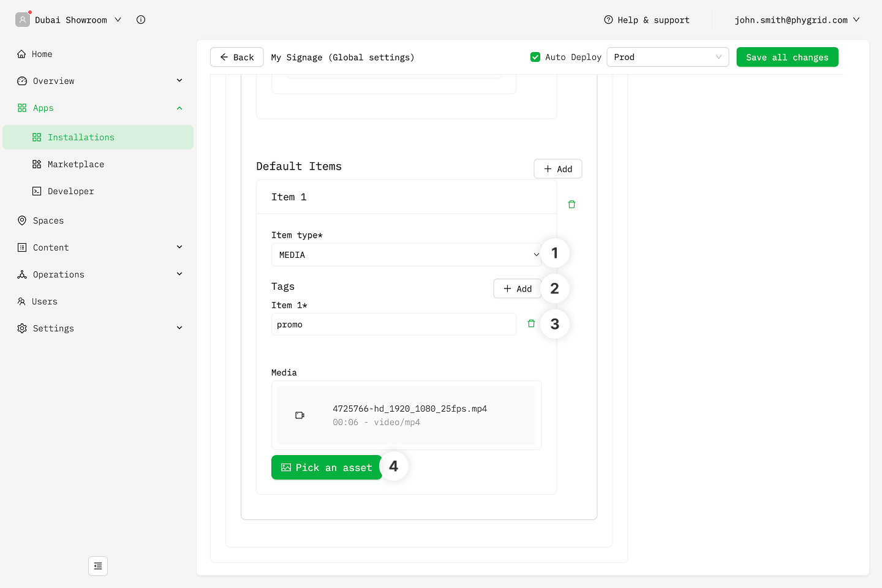Open Help & support
This screenshot has width=882, height=588.
[x=647, y=20]
